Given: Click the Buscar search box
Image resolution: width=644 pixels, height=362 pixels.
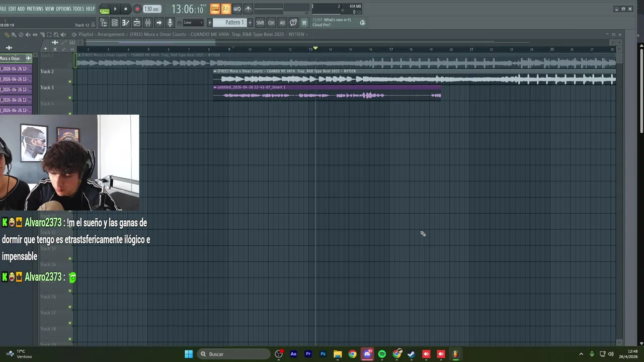Looking at the screenshot, I should pyautogui.click(x=234, y=354).
